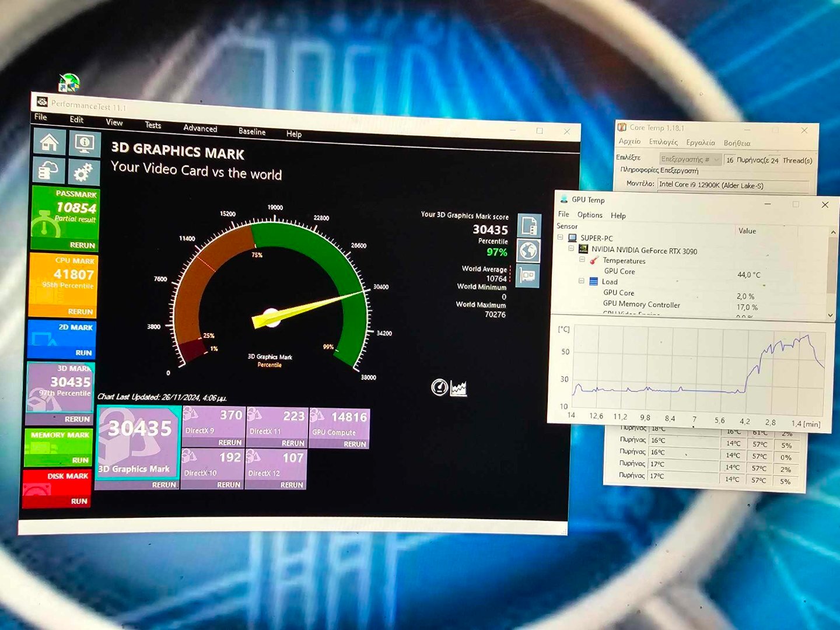The height and width of the screenshot is (630, 840).
Task: Open the Επιλογές menu in Core Temp
Action: [663, 142]
